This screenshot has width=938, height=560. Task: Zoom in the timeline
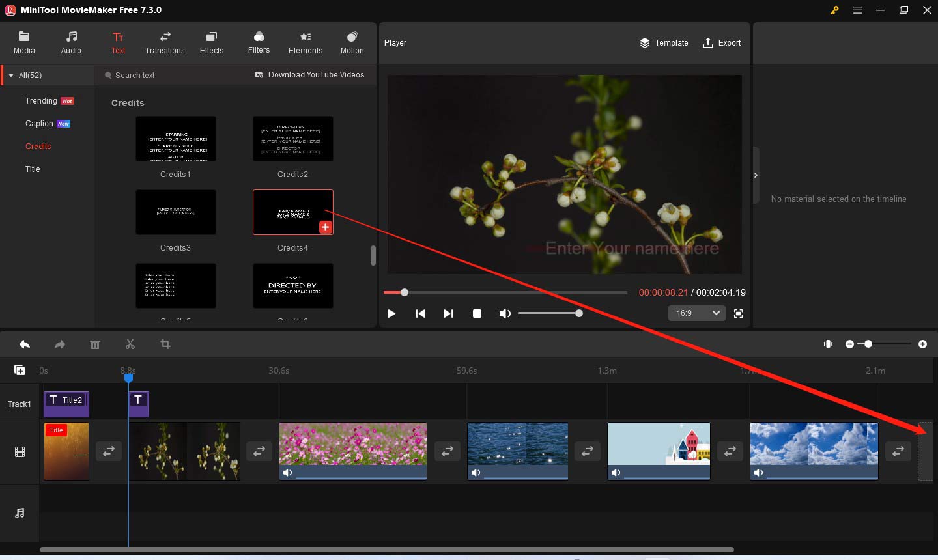(x=922, y=344)
